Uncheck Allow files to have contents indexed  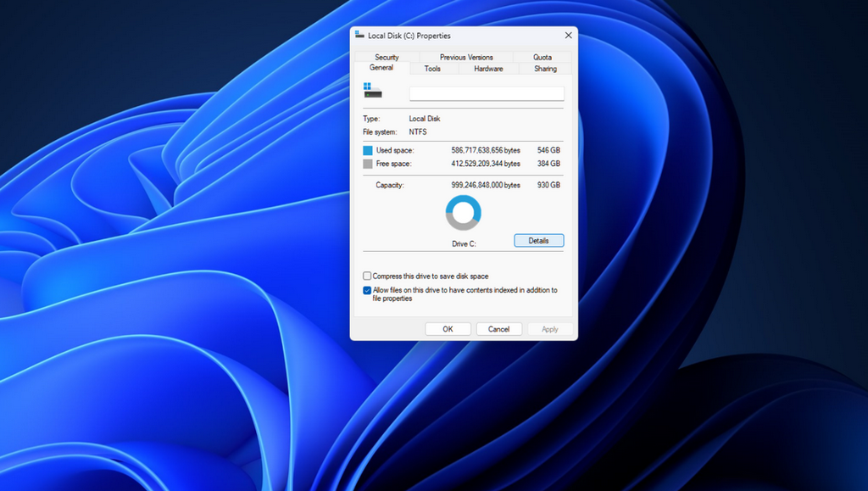366,290
